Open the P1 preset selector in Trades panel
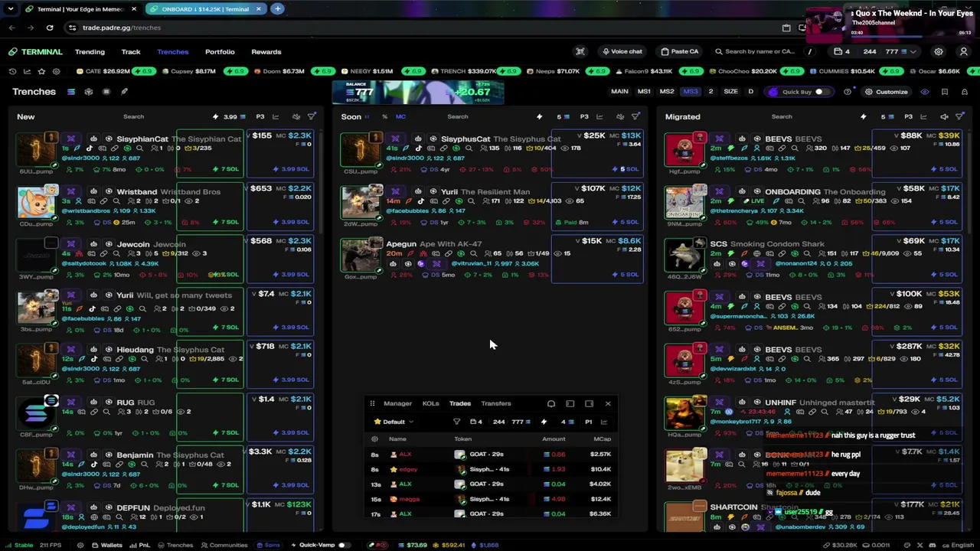This screenshot has width=980, height=551. coord(589,422)
